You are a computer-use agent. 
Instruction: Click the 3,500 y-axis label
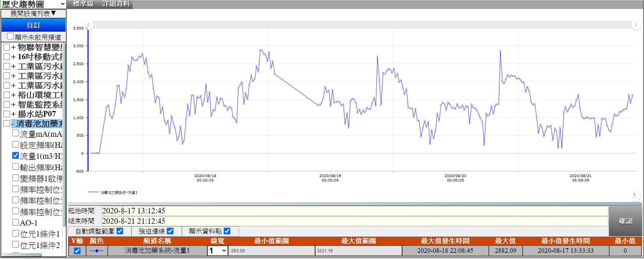[78, 28]
